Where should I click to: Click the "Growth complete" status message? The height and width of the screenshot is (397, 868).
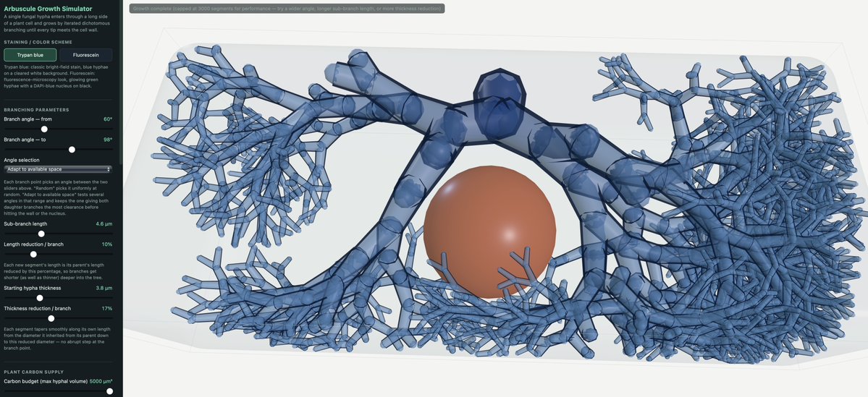click(x=287, y=9)
